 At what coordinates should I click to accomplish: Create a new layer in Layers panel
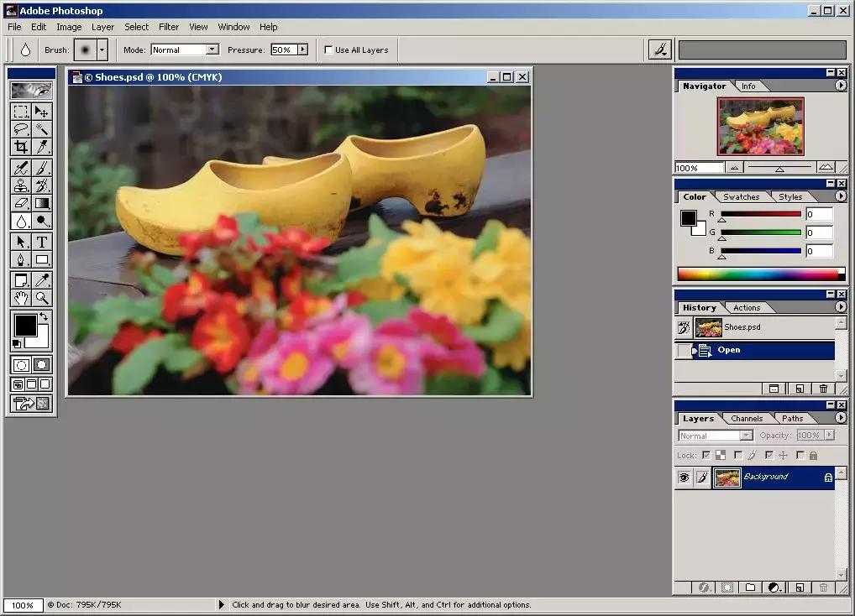(x=800, y=588)
